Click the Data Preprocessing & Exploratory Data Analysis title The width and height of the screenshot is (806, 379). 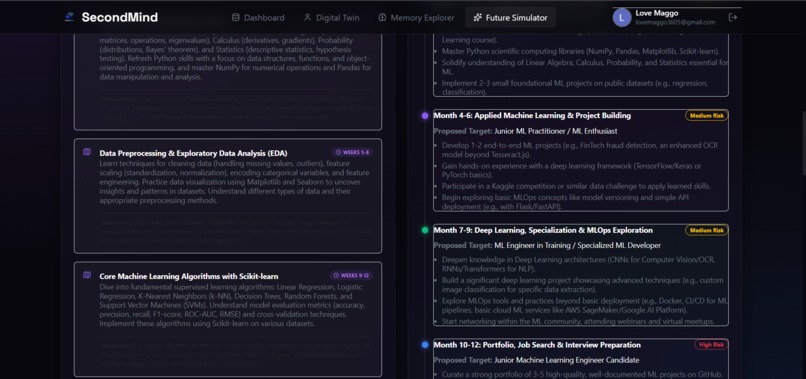tap(193, 153)
